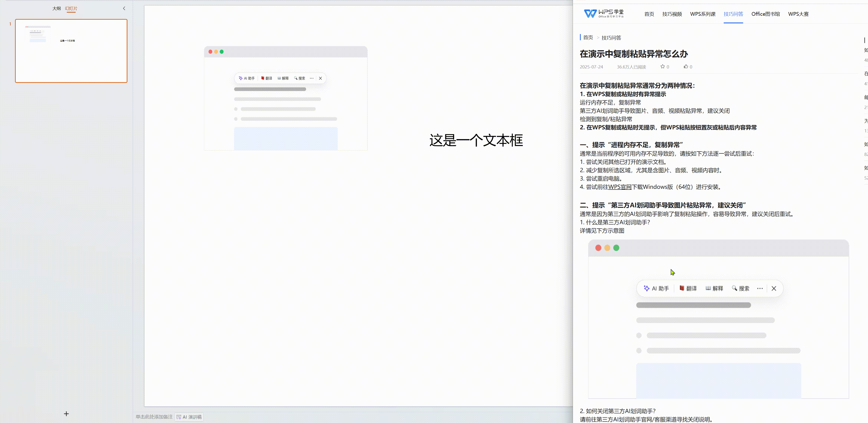
Task: Select AI 助手 in the webpage illustration toolbar
Action: [x=656, y=288]
